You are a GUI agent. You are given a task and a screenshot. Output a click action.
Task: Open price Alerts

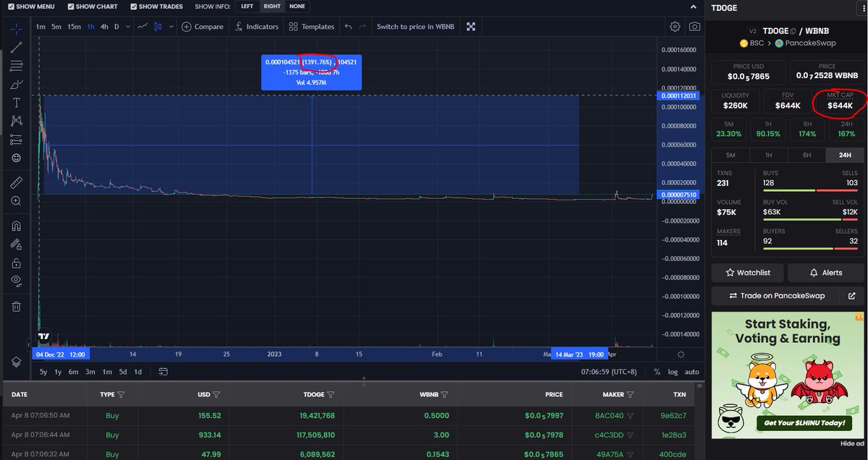[825, 273]
